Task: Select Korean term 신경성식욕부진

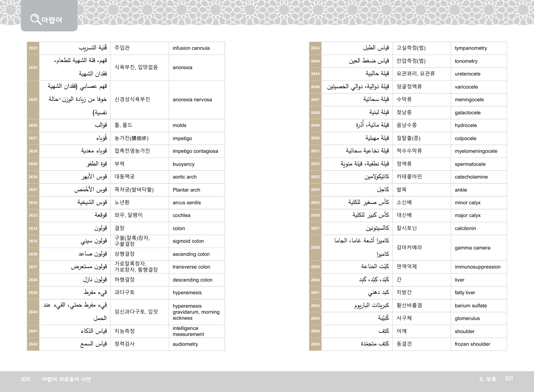Action: click(x=132, y=99)
